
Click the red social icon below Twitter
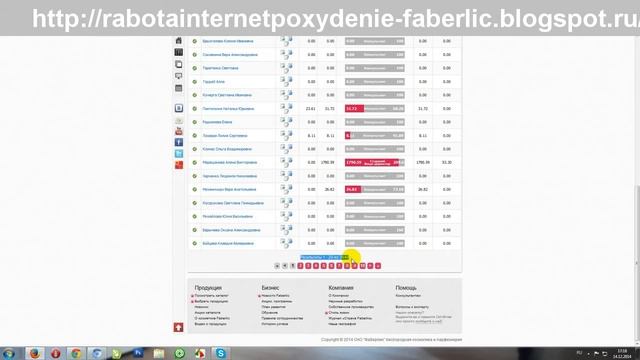coord(179,165)
